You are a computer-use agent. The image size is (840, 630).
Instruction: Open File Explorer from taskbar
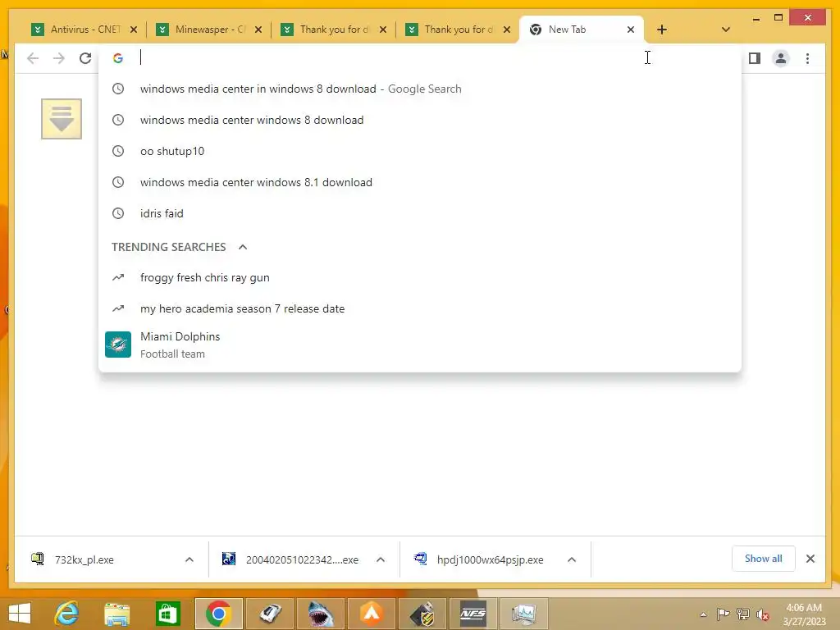pos(116,614)
